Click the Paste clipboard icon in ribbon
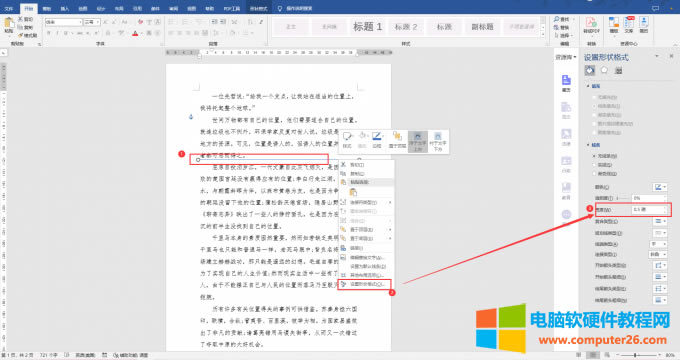680x360 pixels. [8, 24]
